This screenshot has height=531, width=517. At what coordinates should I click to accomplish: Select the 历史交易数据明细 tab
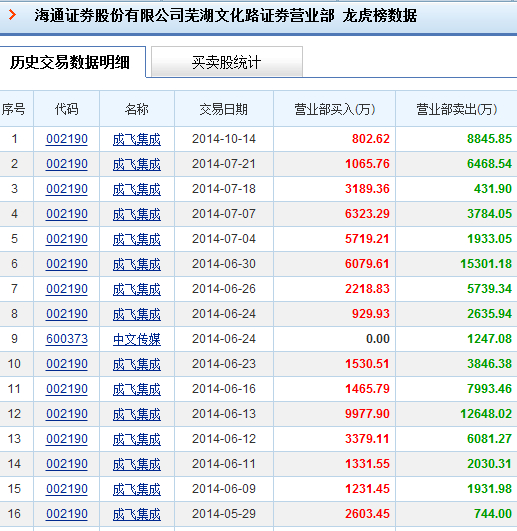(x=70, y=62)
